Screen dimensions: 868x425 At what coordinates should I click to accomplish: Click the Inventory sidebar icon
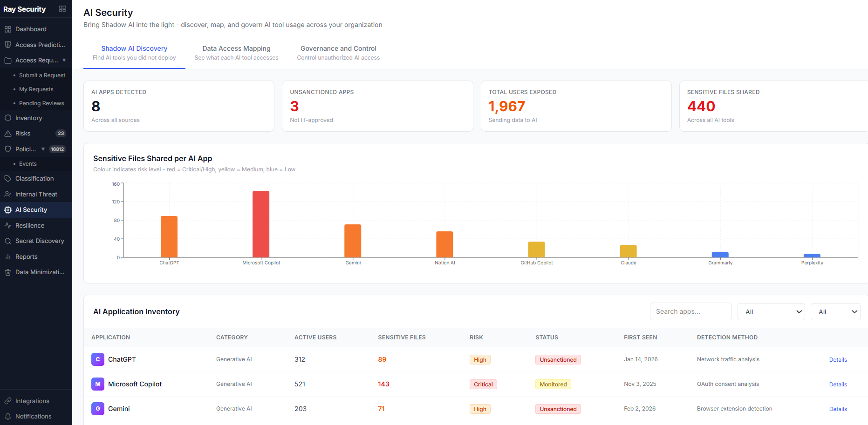[x=8, y=118]
